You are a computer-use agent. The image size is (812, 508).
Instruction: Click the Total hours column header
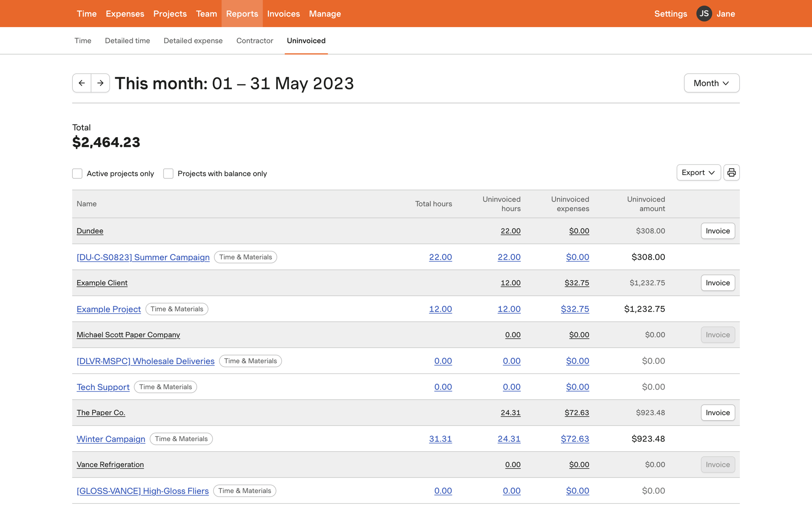pos(433,204)
